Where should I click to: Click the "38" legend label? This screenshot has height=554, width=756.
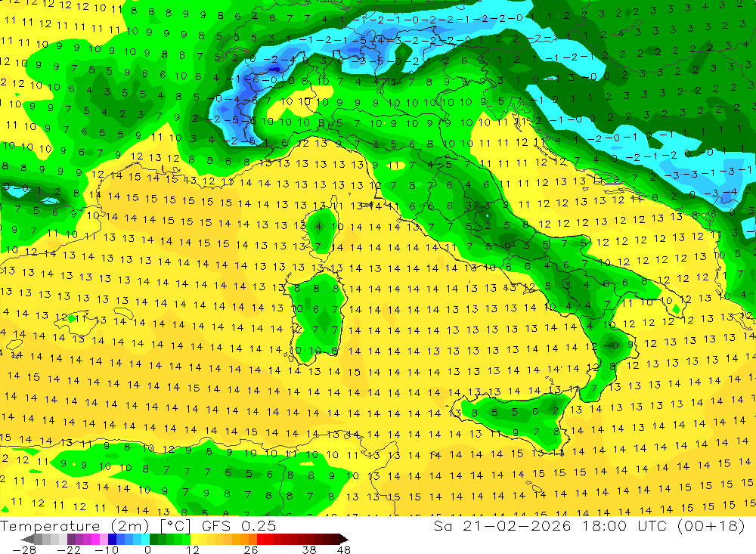pyautogui.click(x=309, y=550)
